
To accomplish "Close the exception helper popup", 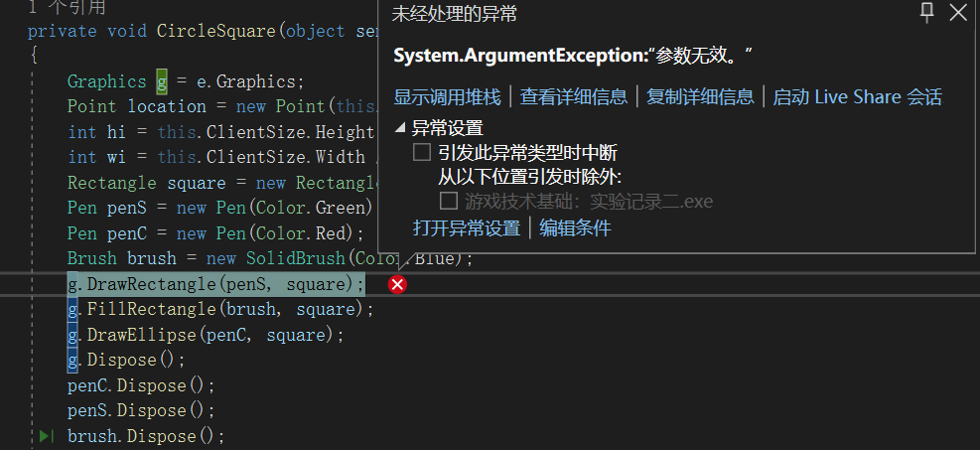I will pos(957,13).
